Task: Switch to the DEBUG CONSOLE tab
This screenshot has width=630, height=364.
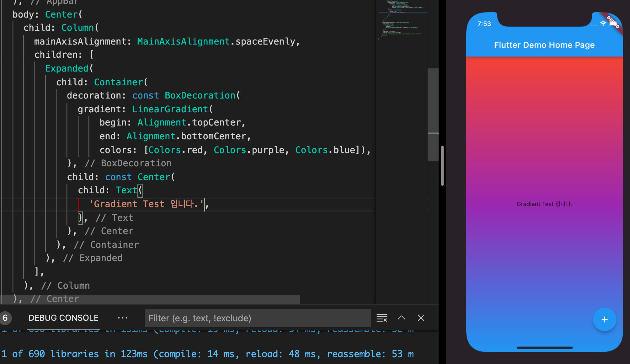Action: (63, 318)
